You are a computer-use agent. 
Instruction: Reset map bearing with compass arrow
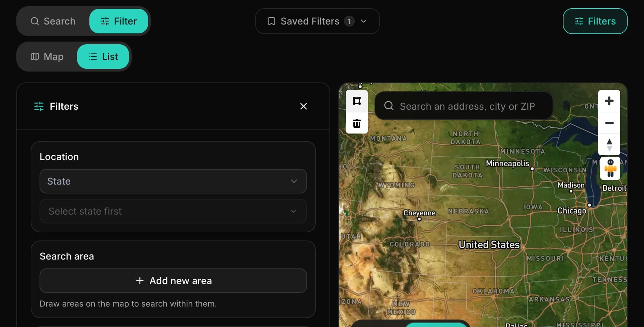[609, 145]
